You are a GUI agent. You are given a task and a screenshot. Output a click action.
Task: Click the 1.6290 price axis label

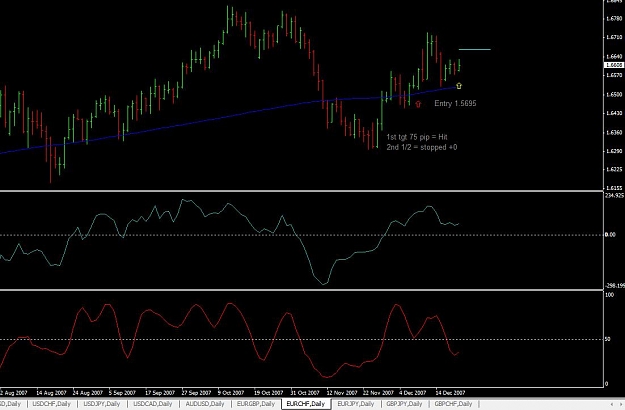(x=614, y=151)
